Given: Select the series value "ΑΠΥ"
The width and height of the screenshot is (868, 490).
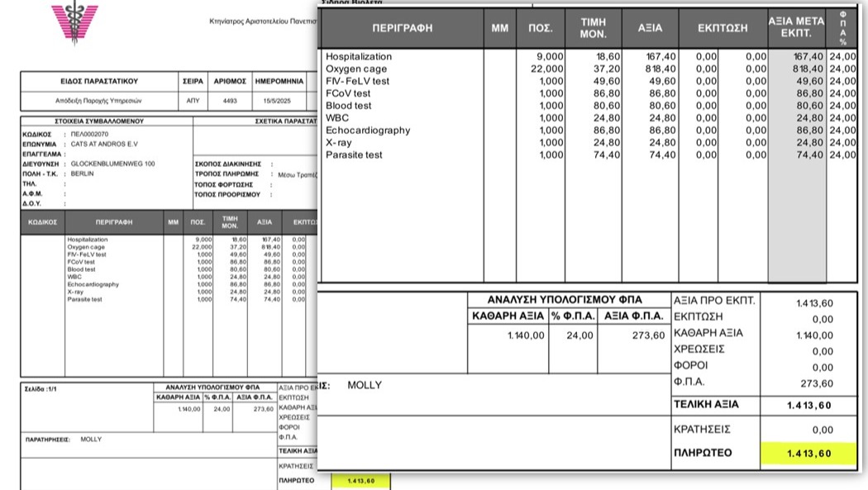Looking at the screenshot, I should coord(193,101).
